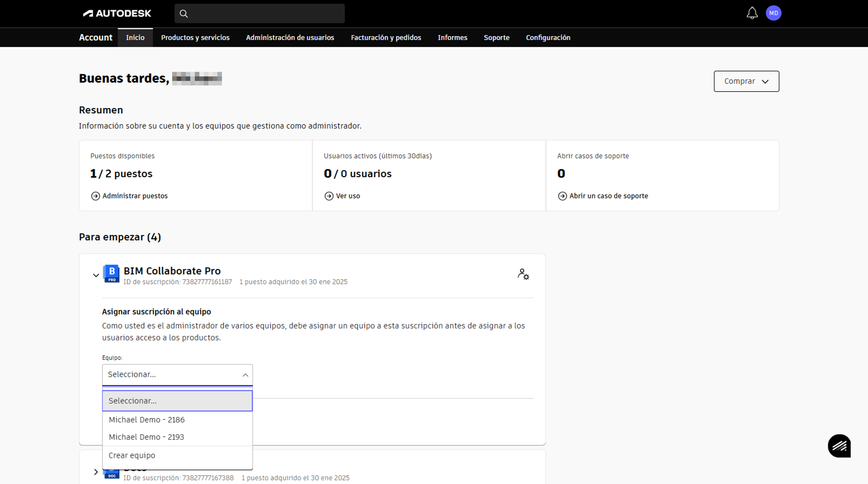This screenshot has height=484, width=868.
Task: Click Abrir un caso de soporte
Action: click(609, 196)
